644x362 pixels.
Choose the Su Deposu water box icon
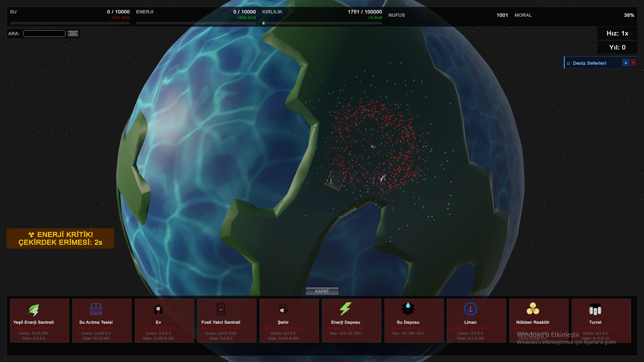[408, 309]
